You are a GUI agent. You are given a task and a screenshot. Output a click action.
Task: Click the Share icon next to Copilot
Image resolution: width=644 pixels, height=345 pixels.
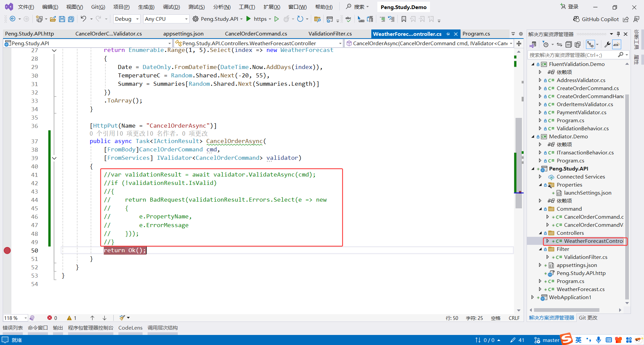[626, 19]
